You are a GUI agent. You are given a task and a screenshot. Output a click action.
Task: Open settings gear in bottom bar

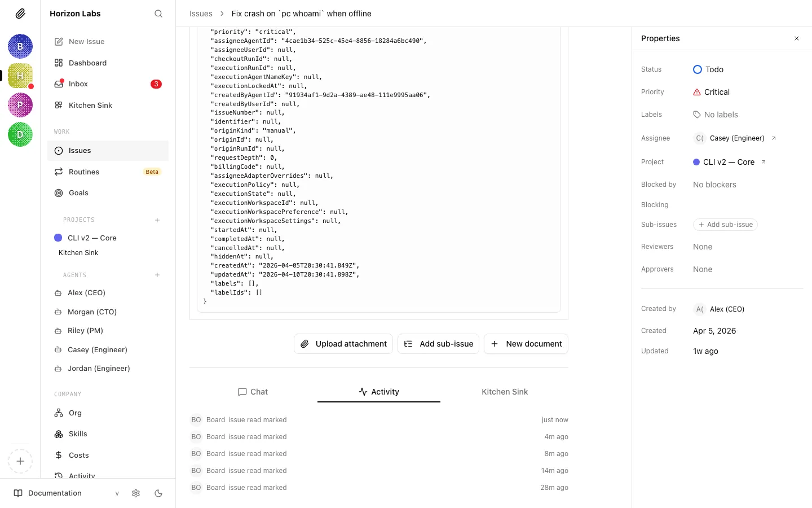136,493
